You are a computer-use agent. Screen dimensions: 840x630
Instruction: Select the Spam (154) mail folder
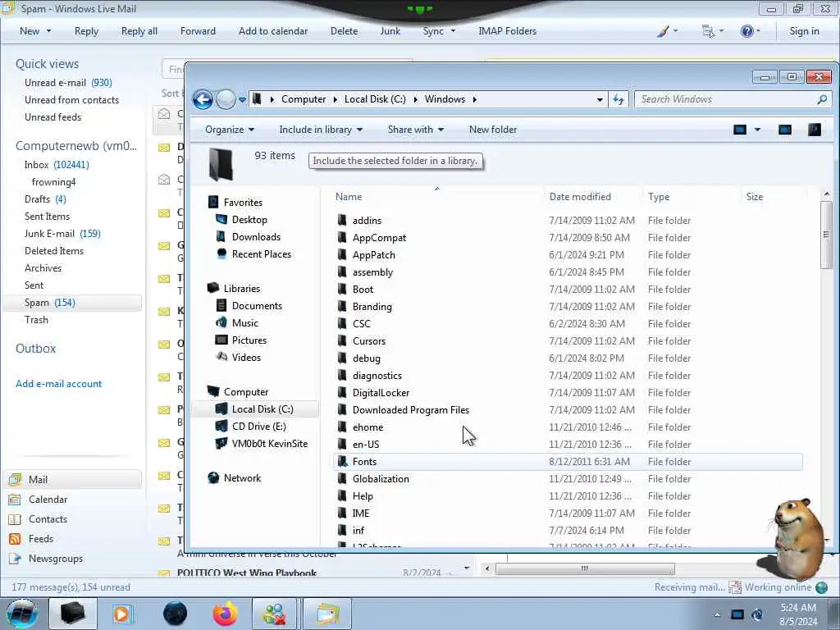pyautogui.click(x=72, y=303)
